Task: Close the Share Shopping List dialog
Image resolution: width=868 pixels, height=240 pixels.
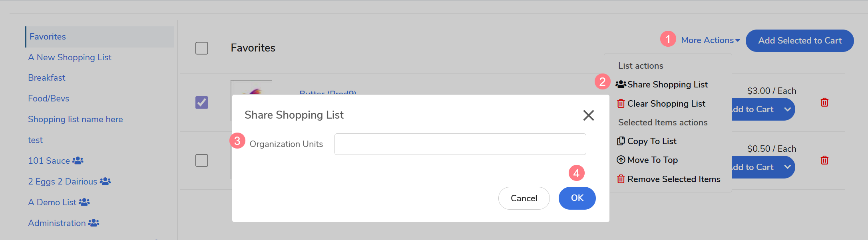Action: tap(588, 115)
